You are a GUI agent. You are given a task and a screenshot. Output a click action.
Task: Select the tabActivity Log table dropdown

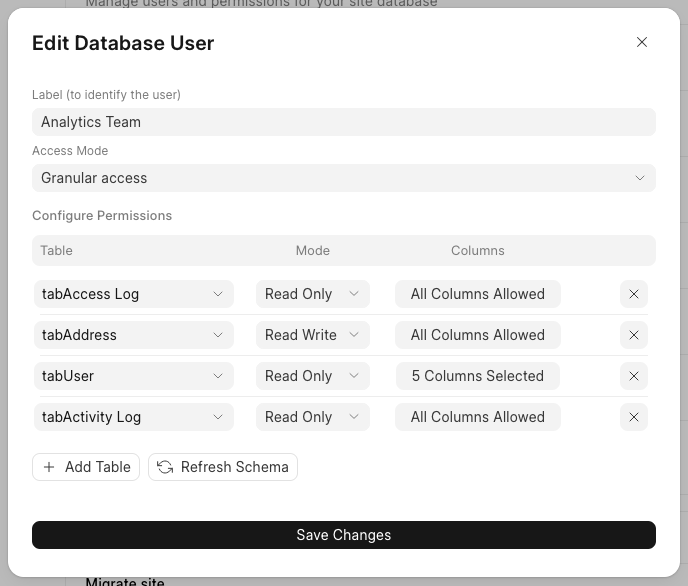point(133,417)
